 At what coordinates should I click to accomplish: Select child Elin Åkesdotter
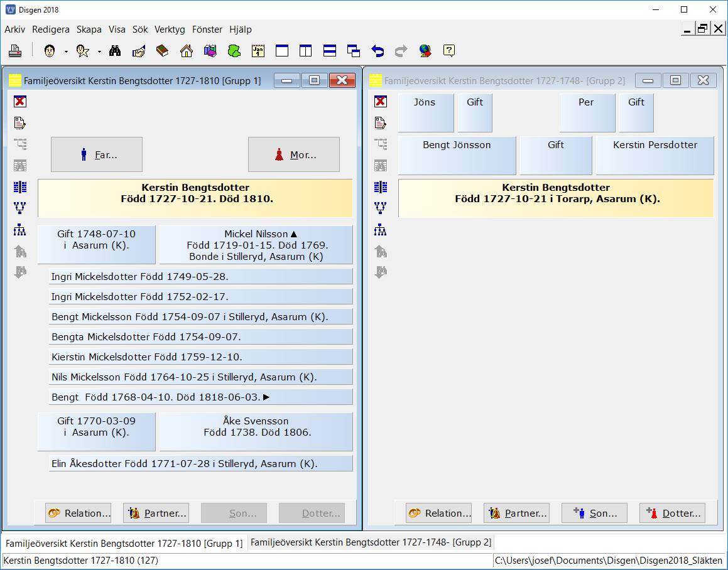coord(201,463)
